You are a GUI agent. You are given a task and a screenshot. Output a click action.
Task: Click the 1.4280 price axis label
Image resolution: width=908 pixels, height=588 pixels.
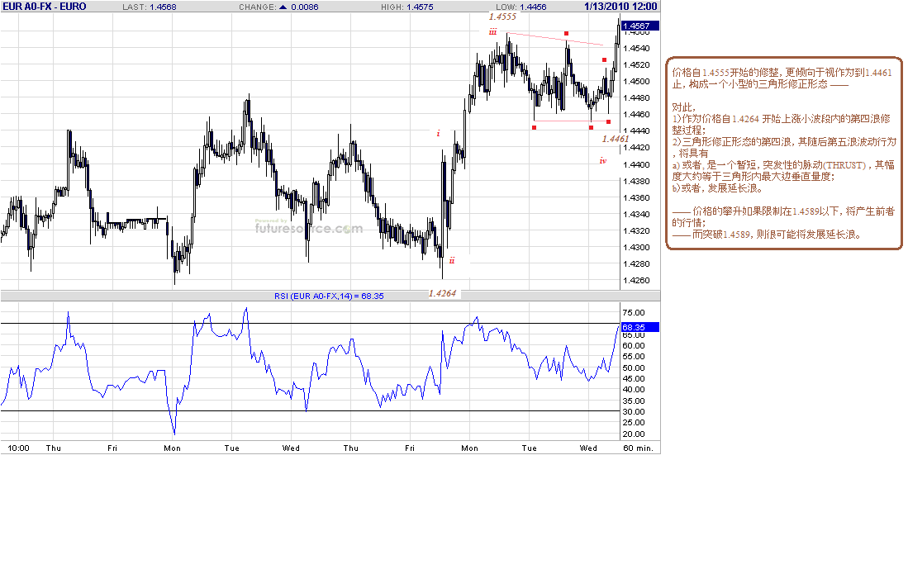point(637,264)
